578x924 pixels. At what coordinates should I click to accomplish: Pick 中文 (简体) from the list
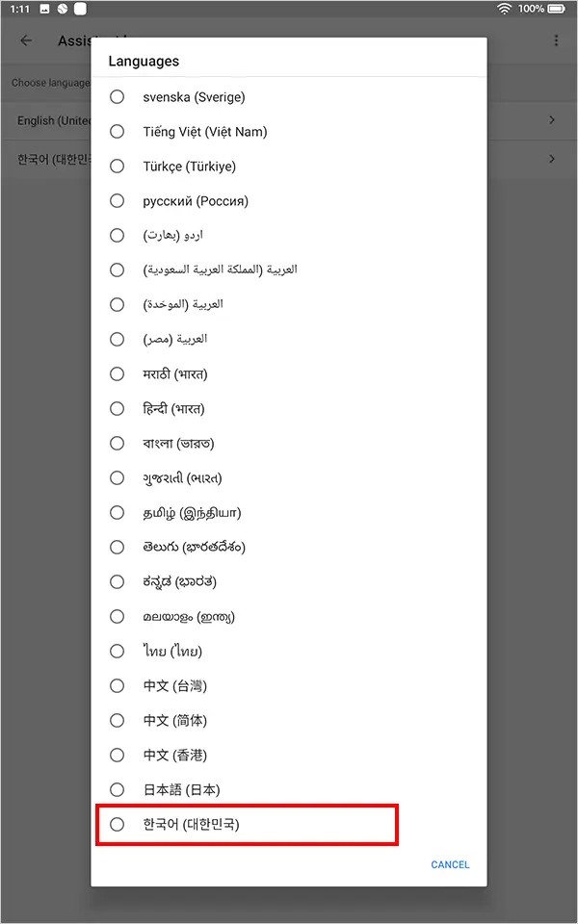[x=118, y=720]
